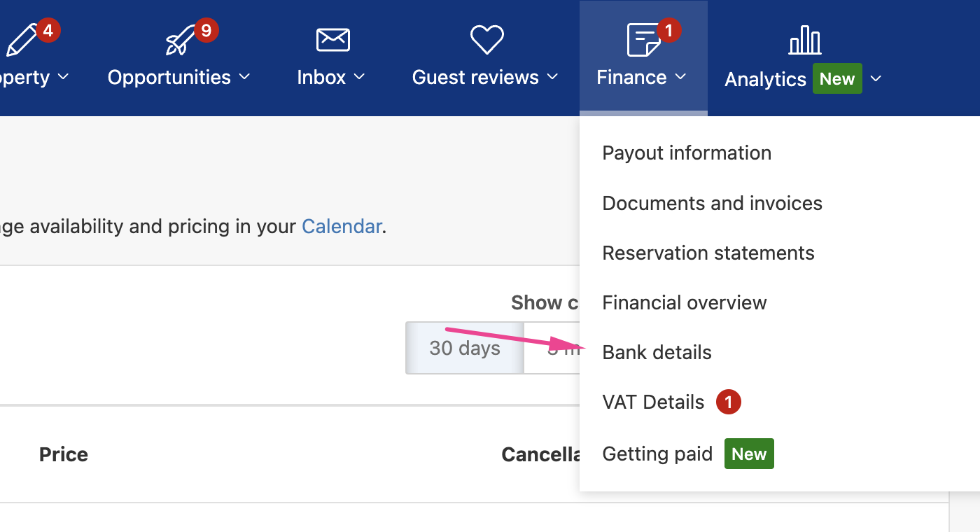The height and width of the screenshot is (532, 980).
Task: Click the Analytics bar chart icon
Action: (804, 41)
